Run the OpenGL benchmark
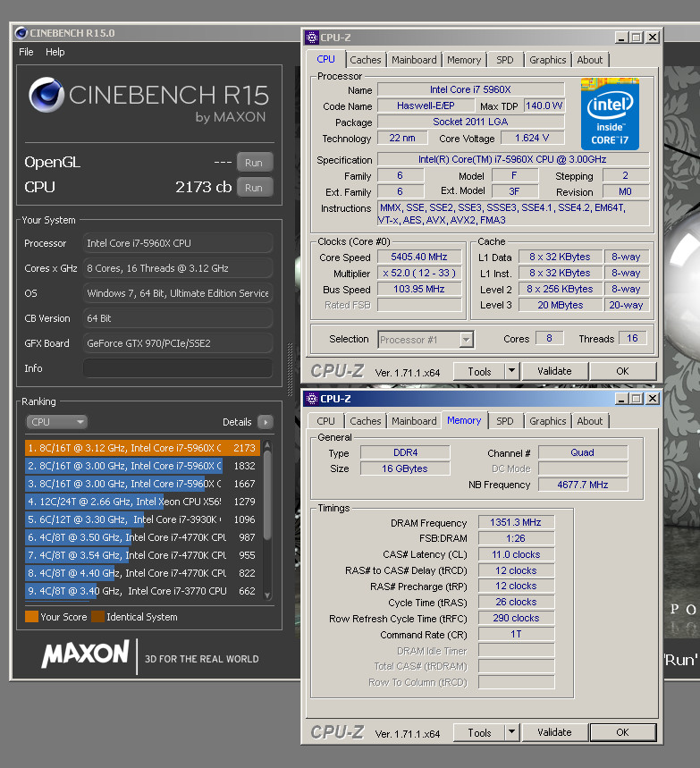The image size is (700, 768). 254,163
